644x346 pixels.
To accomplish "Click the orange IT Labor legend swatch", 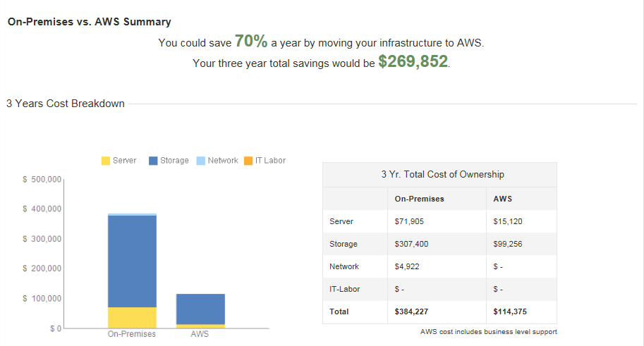I will point(248,161).
